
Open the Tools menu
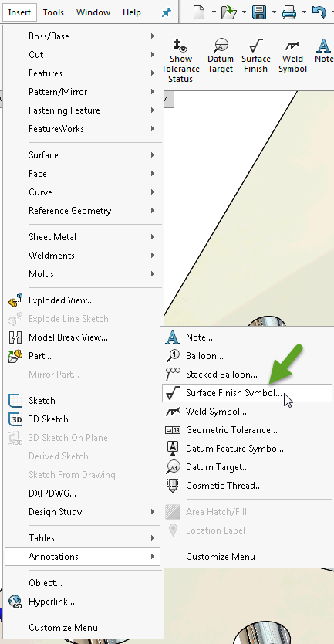(x=53, y=12)
